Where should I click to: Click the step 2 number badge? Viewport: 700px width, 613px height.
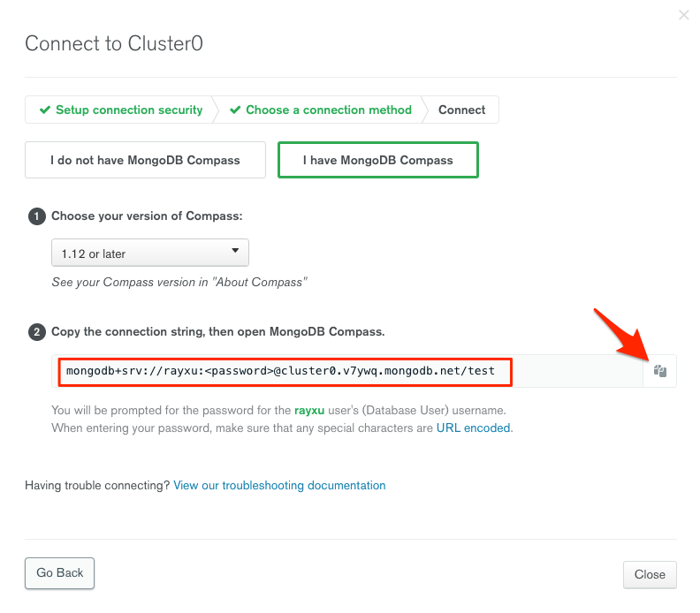pos(37,333)
